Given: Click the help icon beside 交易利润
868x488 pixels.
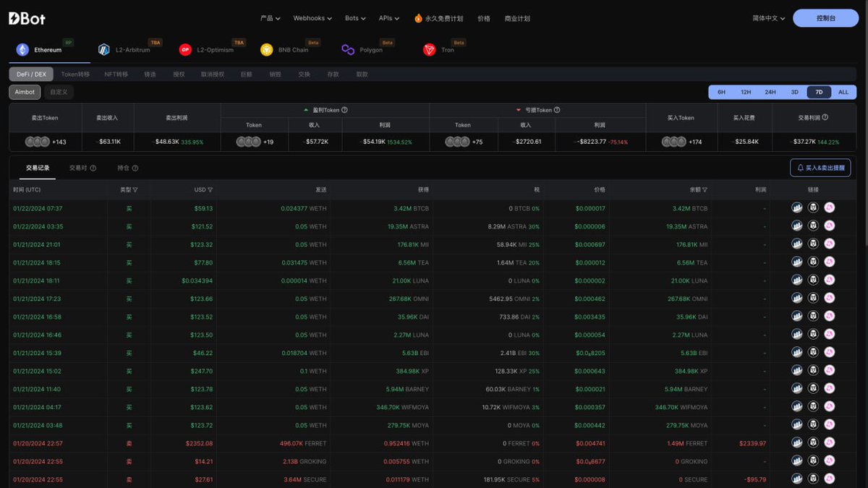Looking at the screenshot, I should 825,117.
